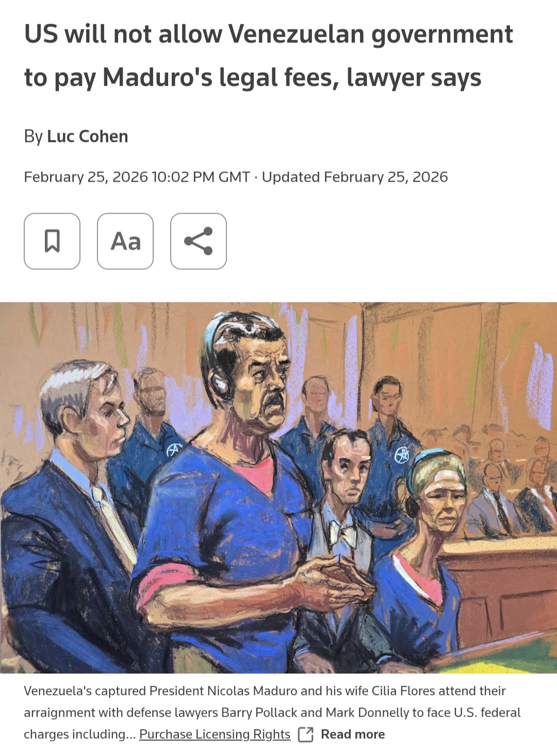Click the gray-haired lawyer in navy suit

click(x=72, y=516)
